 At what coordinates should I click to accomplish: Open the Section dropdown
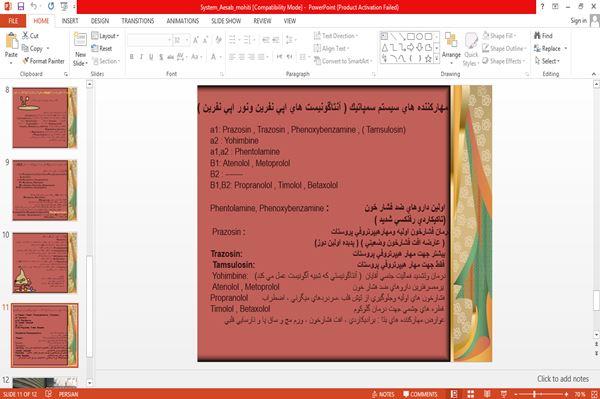(106, 61)
